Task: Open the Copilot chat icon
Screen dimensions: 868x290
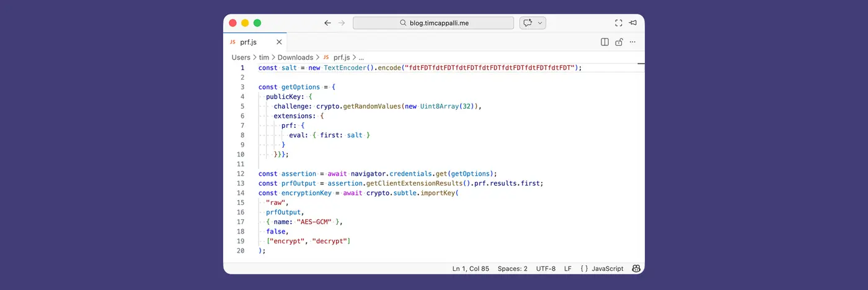Action: click(x=528, y=23)
